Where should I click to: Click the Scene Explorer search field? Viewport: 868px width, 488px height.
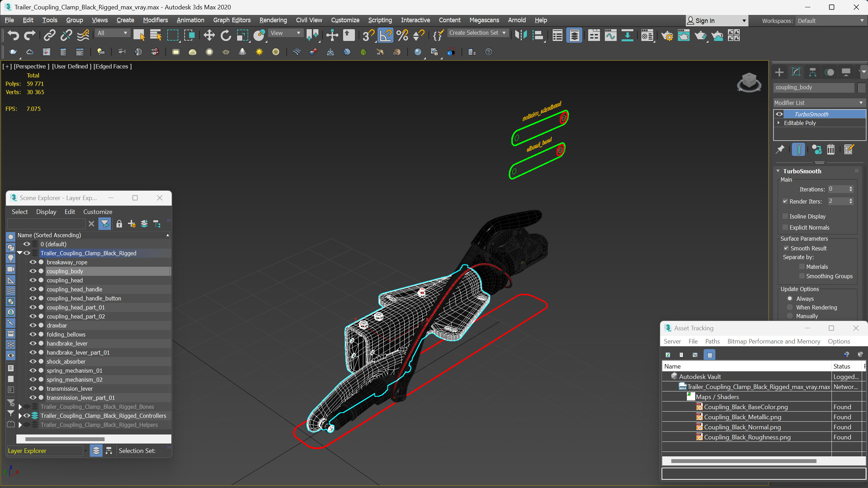pyautogui.click(x=46, y=224)
